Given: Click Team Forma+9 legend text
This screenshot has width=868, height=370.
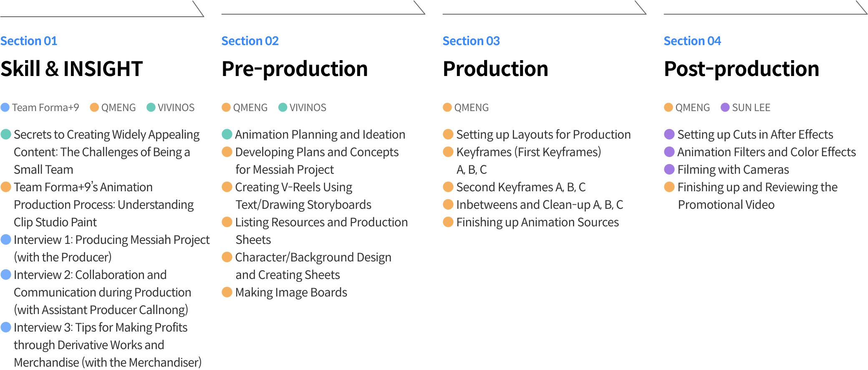Looking at the screenshot, I should click(45, 107).
